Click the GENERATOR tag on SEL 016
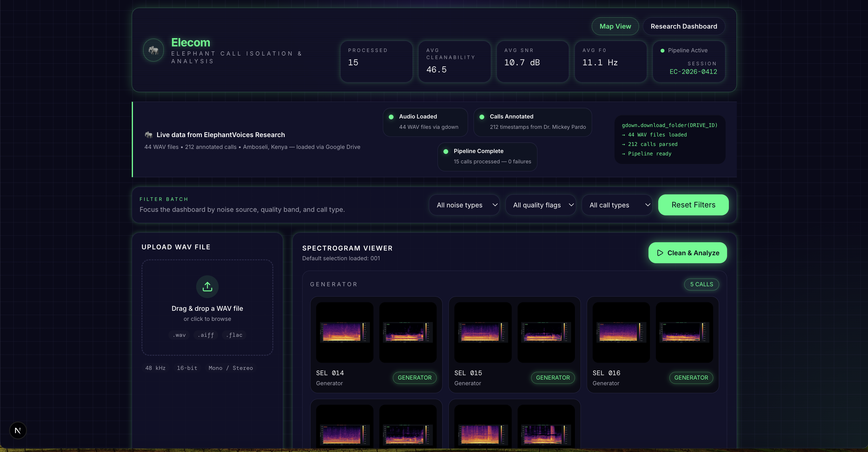The width and height of the screenshot is (868, 452). 691,378
